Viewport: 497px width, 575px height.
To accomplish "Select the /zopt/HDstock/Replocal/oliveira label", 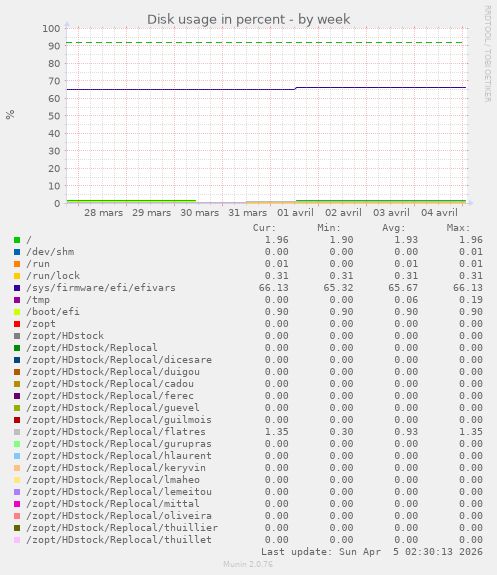I will click(x=119, y=516).
